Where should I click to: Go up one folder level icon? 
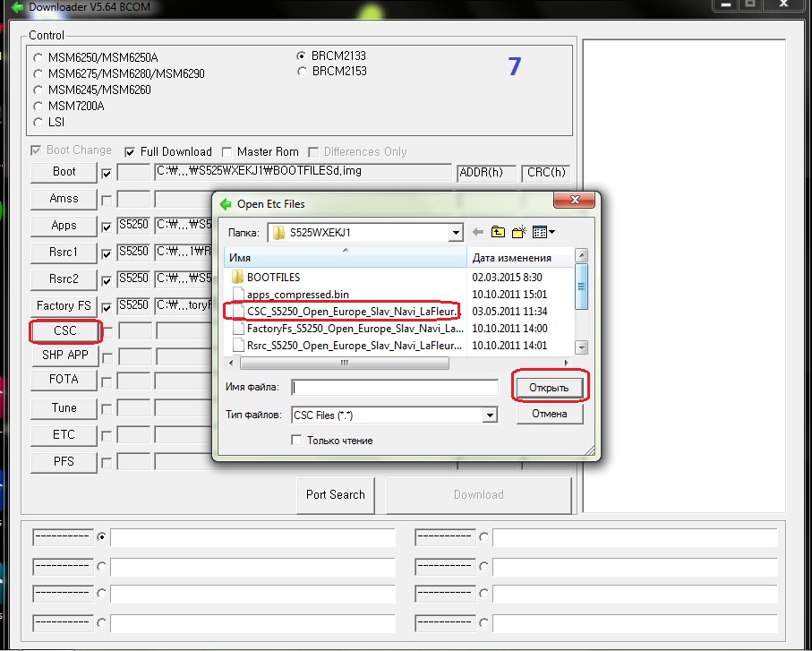click(x=498, y=232)
